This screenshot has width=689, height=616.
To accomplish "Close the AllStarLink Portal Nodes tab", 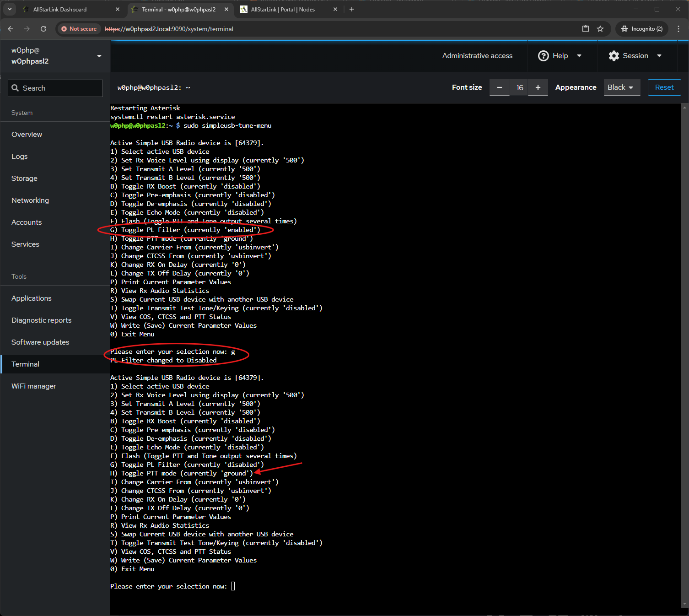I will (x=335, y=10).
